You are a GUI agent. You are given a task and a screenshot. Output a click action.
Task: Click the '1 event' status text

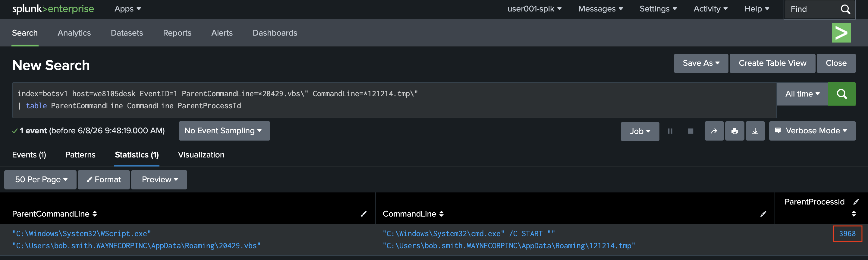tap(33, 131)
